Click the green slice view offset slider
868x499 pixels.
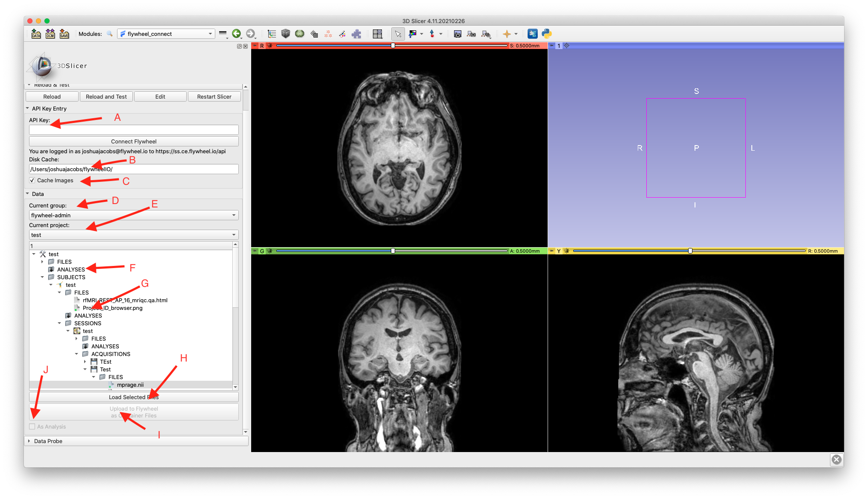coord(392,251)
